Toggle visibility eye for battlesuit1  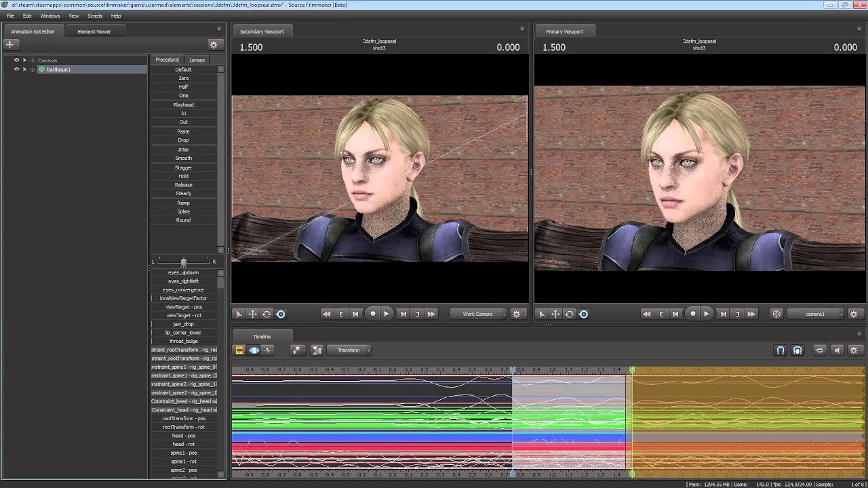[17, 69]
